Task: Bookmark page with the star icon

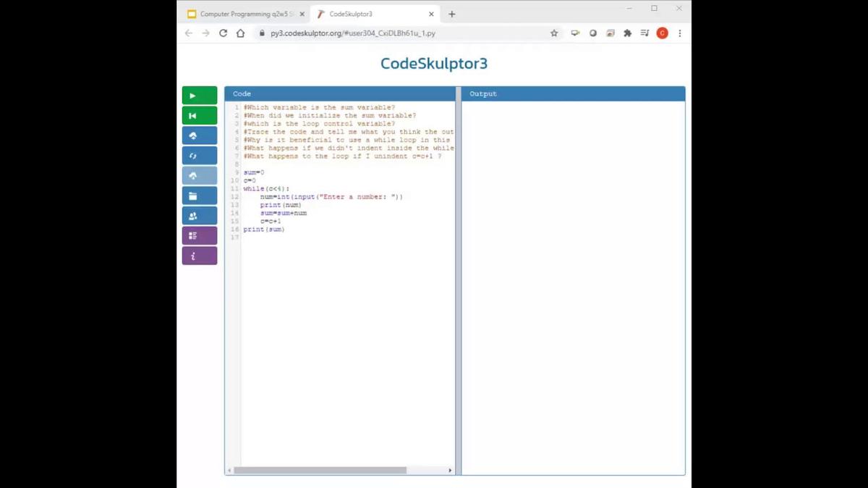Action: click(x=554, y=33)
